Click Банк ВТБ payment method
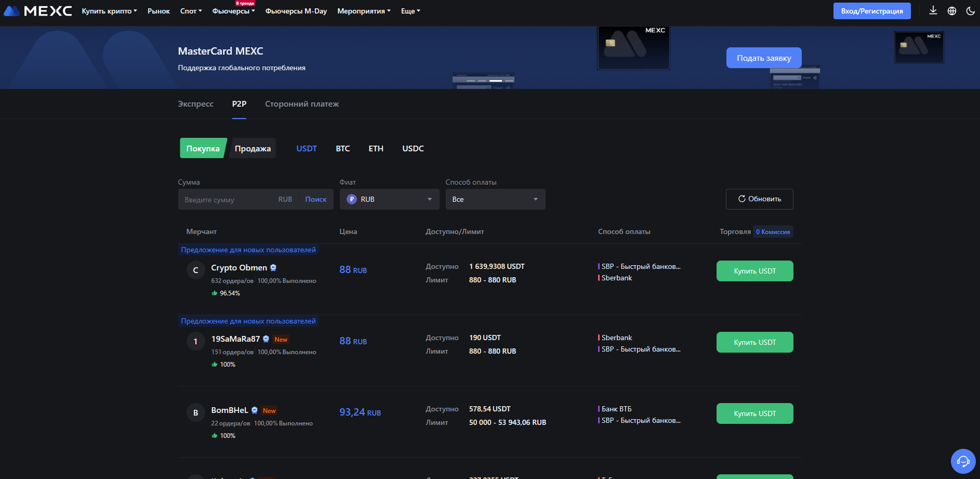Image resolution: width=980 pixels, height=479 pixels. 616,409
